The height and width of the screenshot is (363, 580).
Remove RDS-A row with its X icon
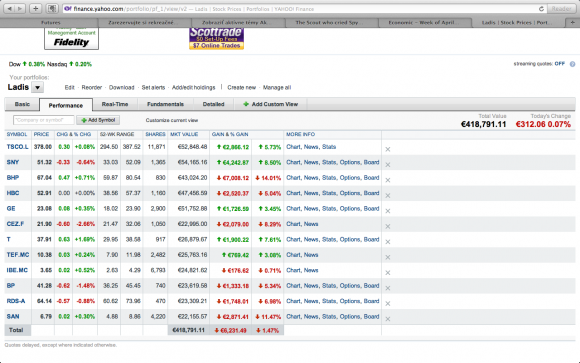(x=388, y=303)
